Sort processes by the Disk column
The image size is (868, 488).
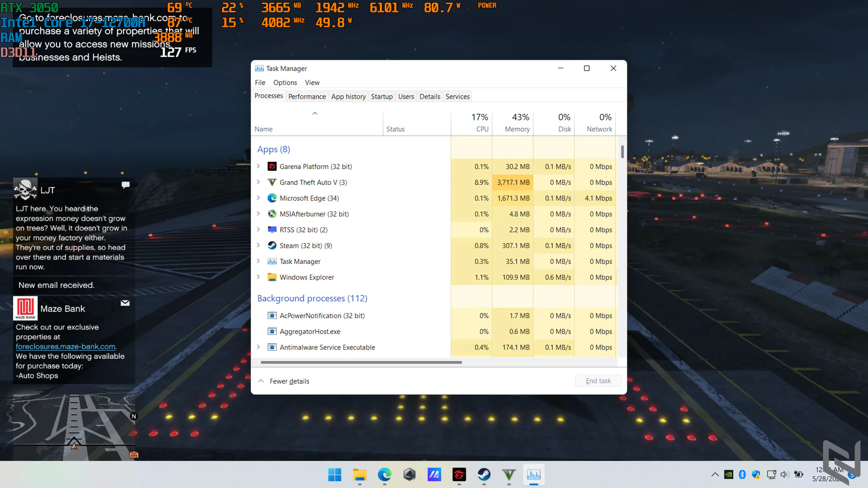(554, 123)
